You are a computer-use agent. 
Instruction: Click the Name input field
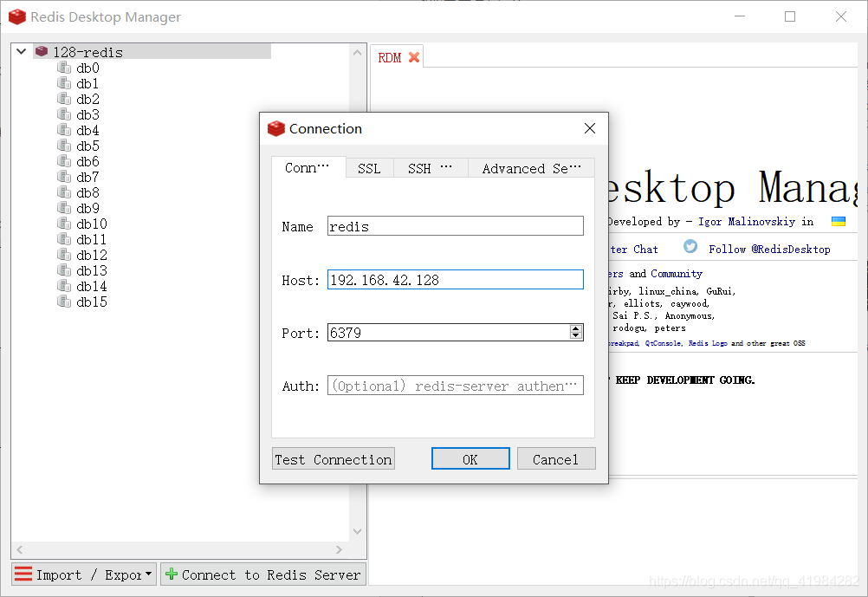455,226
